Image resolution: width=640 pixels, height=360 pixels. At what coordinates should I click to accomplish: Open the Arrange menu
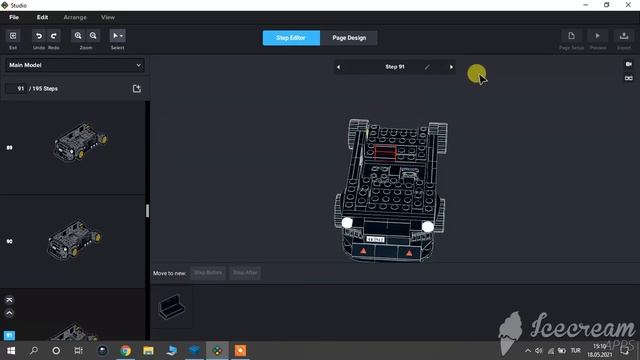coord(75,17)
